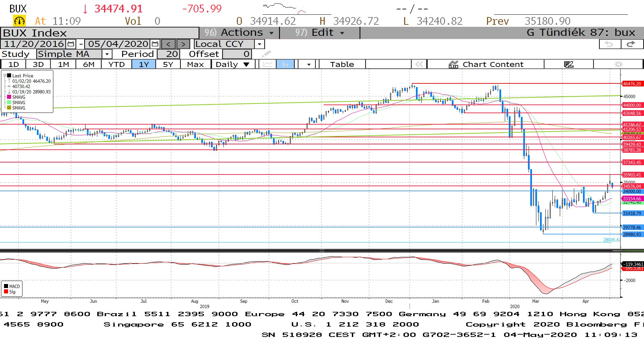
Task: Click the undo arrow button
Action: click(x=609, y=44)
